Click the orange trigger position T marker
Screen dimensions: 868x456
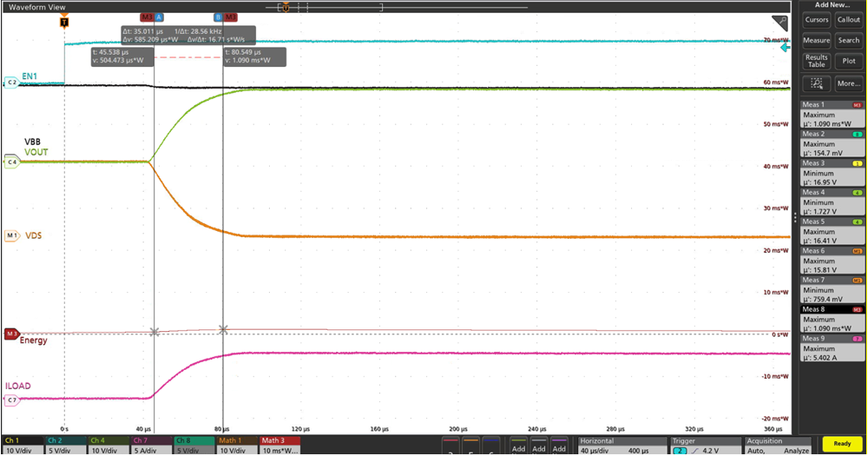point(64,23)
